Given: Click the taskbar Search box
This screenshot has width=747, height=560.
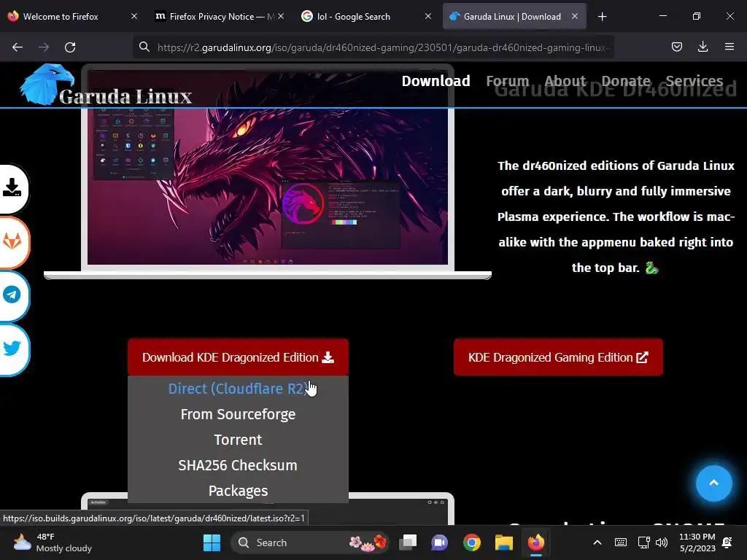Looking at the screenshot, I should (309, 542).
